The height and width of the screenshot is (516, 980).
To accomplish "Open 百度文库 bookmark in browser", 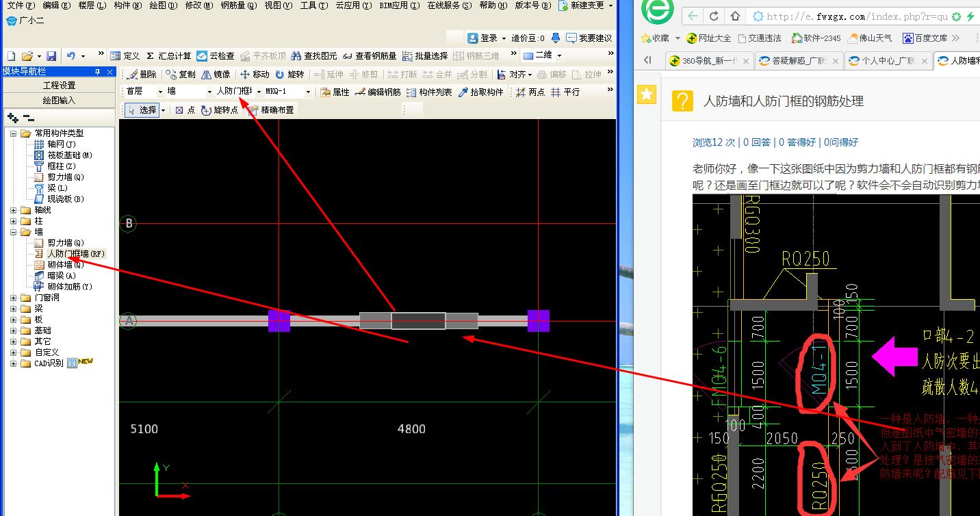I will [925, 38].
